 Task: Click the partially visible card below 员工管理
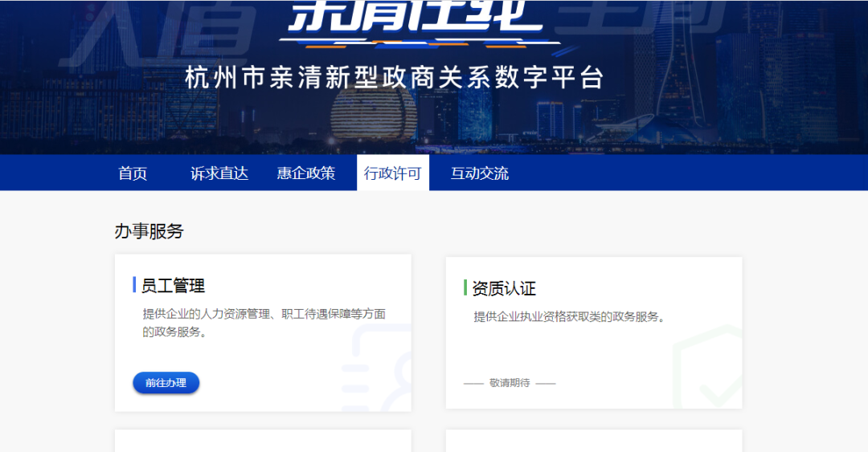pos(263,441)
